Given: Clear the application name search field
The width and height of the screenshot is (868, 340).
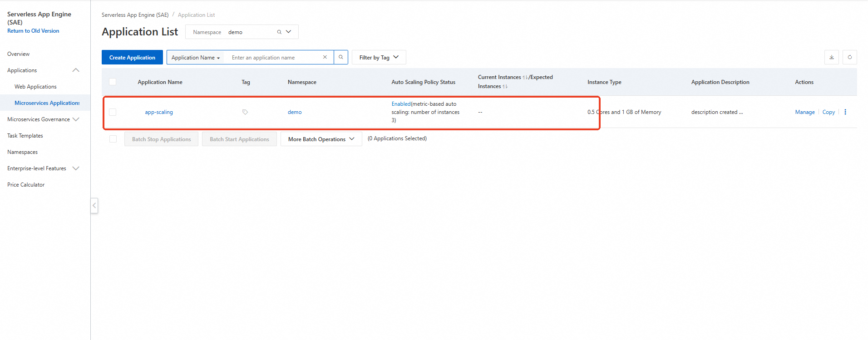Looking at the screenshot, I should click(325, 57).
